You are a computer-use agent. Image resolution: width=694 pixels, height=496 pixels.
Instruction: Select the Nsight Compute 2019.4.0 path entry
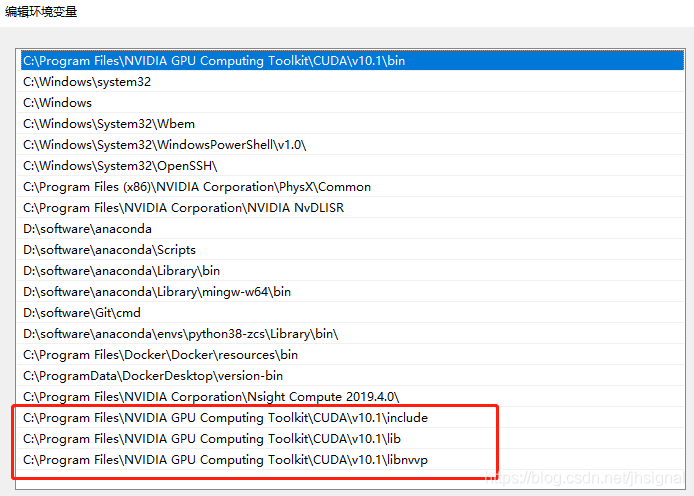pyautogui.click(x=217, y=397)
